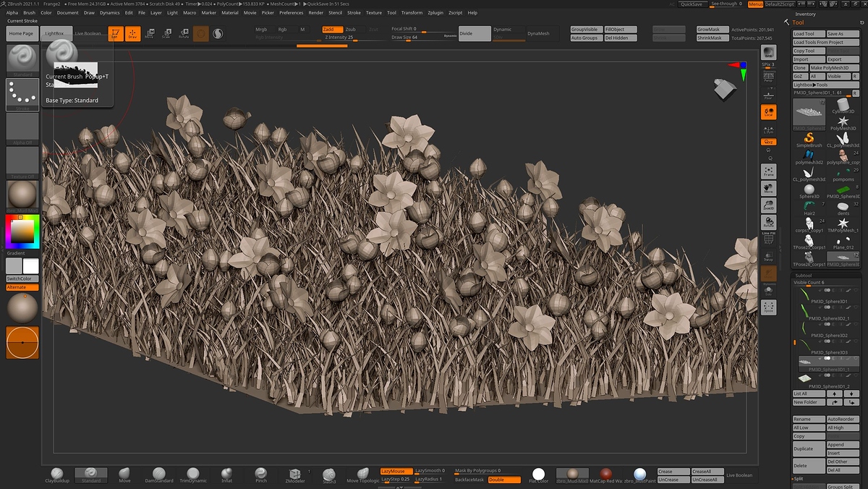Click the BPR render button
This screenshot has height=489, width=868.
pos(768,52)
